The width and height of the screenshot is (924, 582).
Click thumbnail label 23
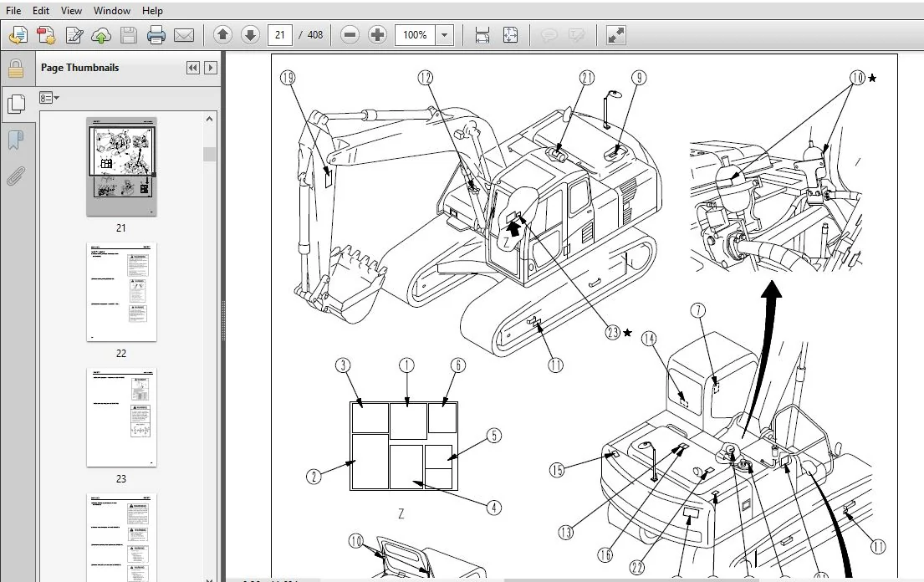click(x=120, y=479)
